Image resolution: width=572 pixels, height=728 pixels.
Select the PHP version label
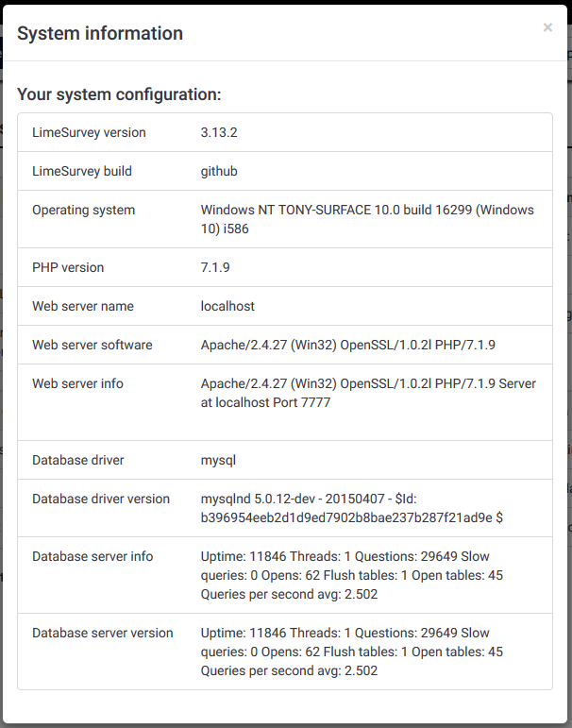(x=68, y=268)
